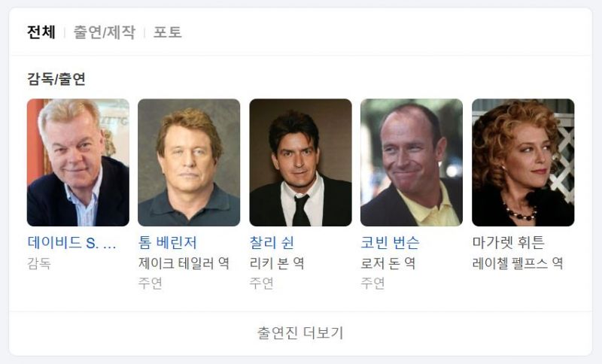This screenshot has width=602, height=364.
Task: Visit the 코빈 번슨 name link
Action: pos(391,243)
